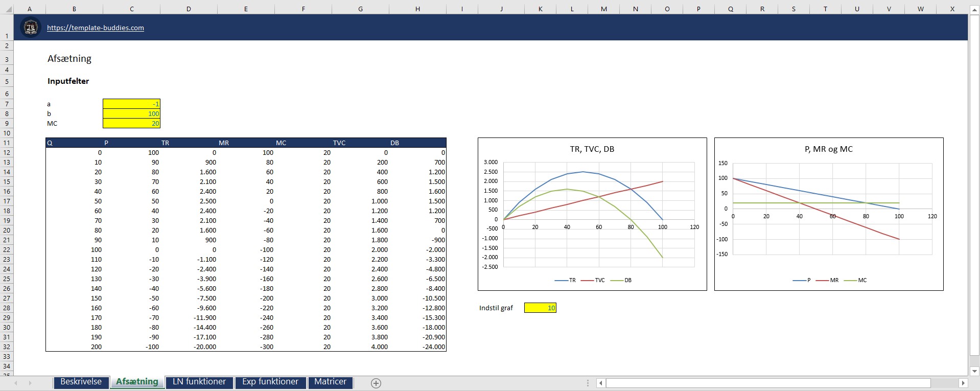Select column K header
The width and height of the screenshot is (980, 391).
(540, 9)
